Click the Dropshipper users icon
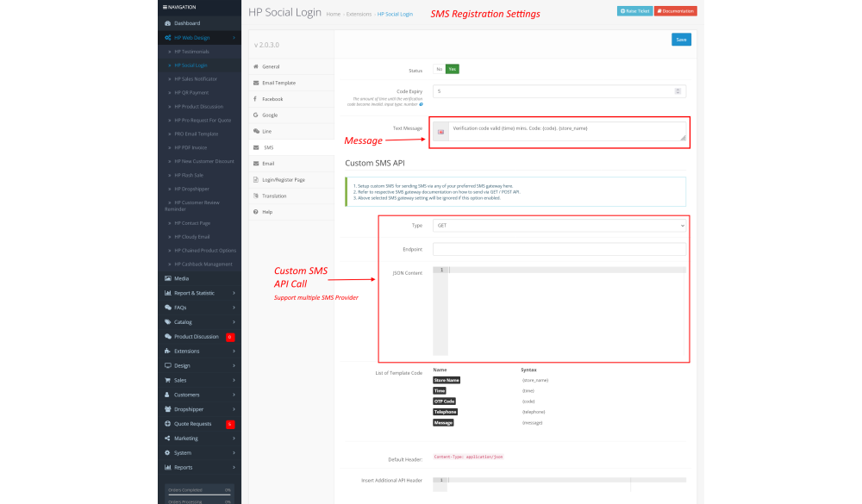Viewport: 862px width, 504px height. 168,409
